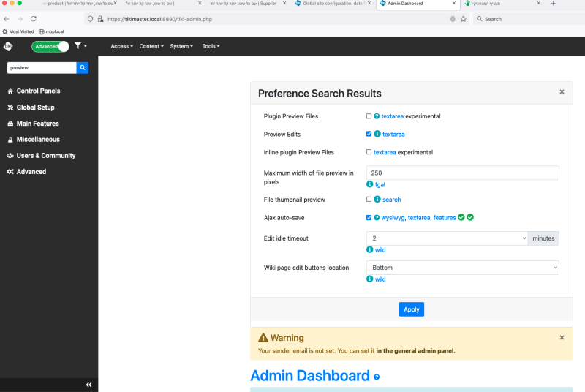Click info icon next to fgal
585x392 pixels.
[369, 184]
